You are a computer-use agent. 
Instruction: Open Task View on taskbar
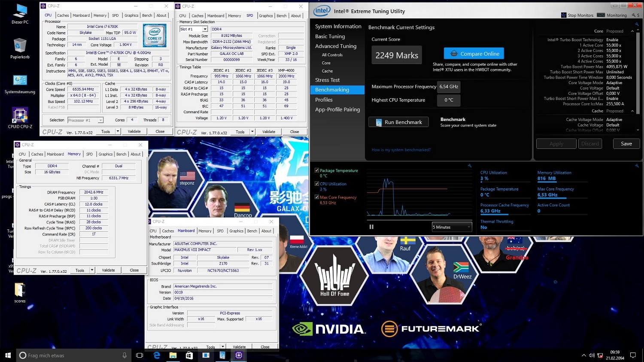(140, 355)
